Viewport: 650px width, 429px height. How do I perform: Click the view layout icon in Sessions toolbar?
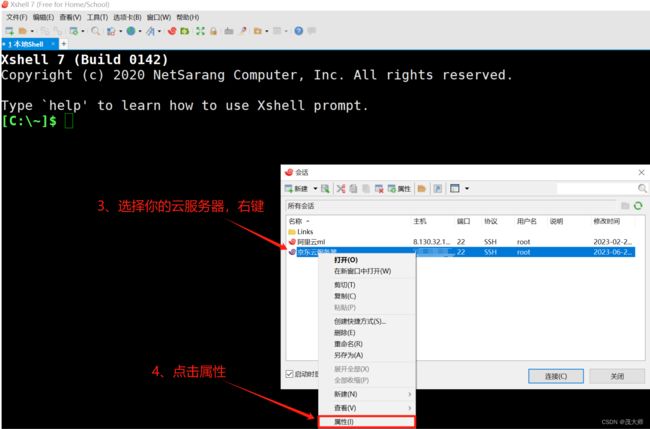[x=455, y=189]
